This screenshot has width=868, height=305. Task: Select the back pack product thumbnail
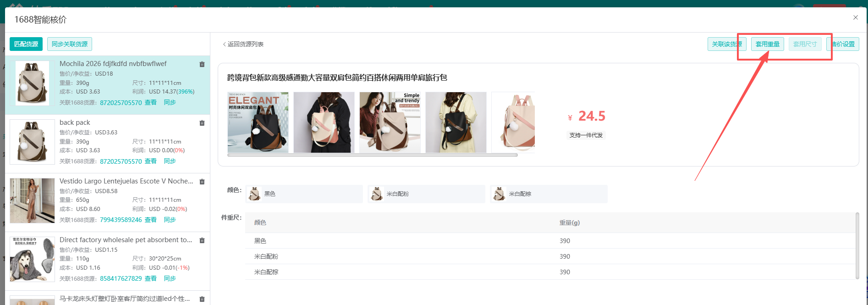click(x=32, y=142)
